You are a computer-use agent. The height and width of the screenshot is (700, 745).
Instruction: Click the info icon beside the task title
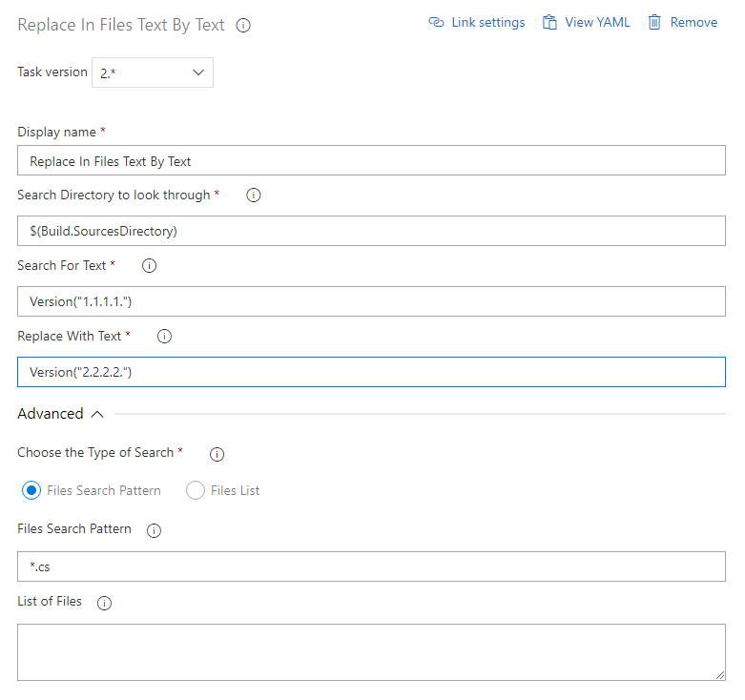(x=243, y=25)
